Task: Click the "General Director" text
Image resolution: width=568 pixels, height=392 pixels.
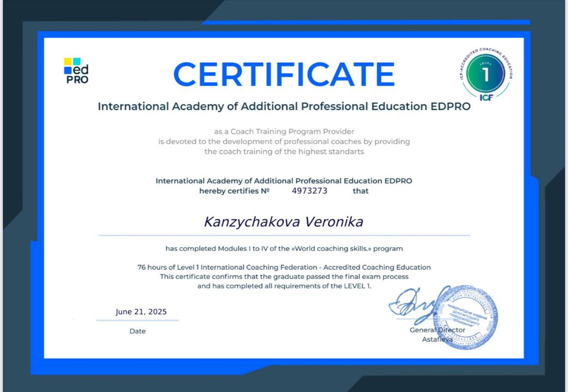Action: click(437, 330)
